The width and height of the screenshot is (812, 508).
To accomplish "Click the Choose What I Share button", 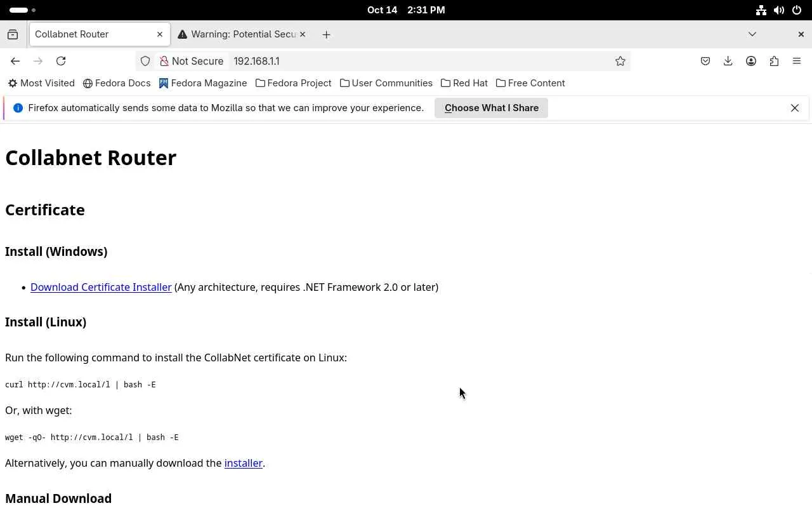I will coord(492,108).
